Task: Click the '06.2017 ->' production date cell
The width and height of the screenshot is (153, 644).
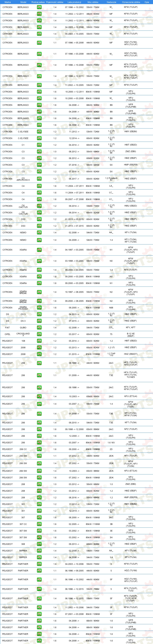Action: (x=74, y=179)
